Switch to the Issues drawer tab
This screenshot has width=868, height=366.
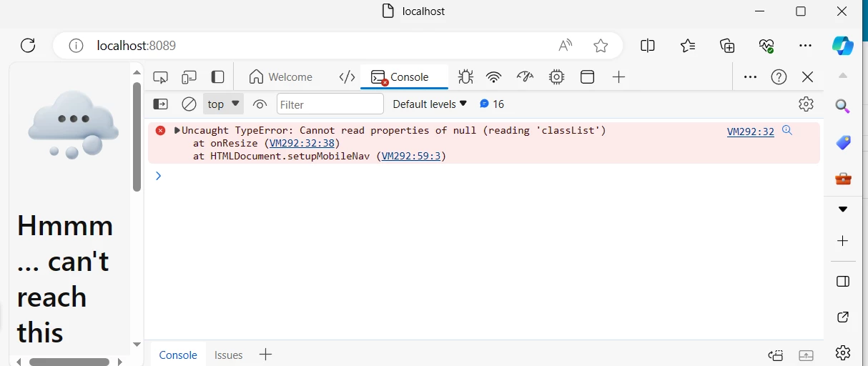point(229,355)
